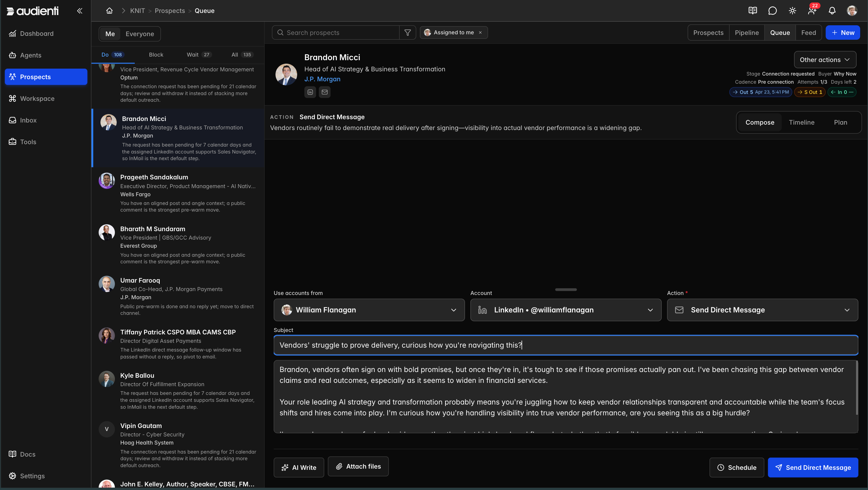Viewport: 868px width, 490px height.
Task: Click the Search prospects field
Action: click(x=335, y=33)
